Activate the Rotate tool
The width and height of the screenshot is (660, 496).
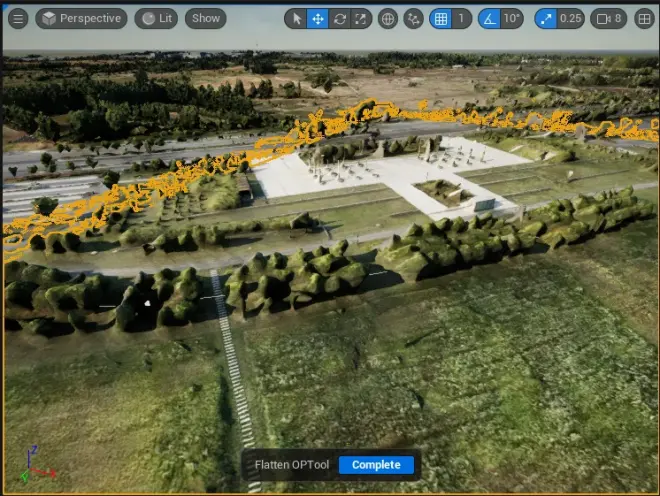[x=339, y=19]
